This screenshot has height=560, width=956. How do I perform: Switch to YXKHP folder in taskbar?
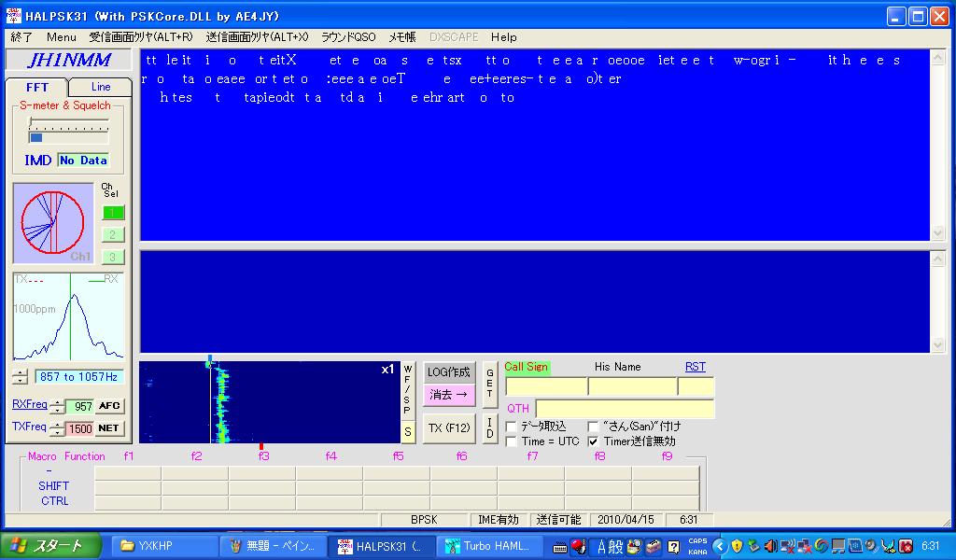point(163,546)
